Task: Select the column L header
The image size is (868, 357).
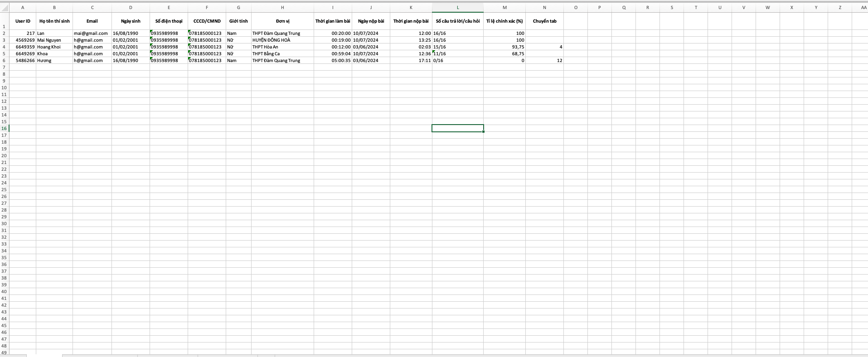Action: 457,8
